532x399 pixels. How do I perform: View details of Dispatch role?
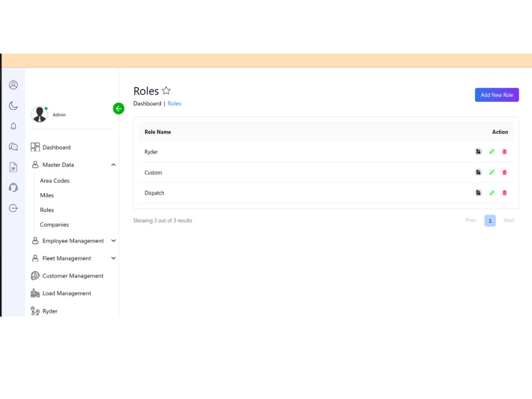[478, 193]
